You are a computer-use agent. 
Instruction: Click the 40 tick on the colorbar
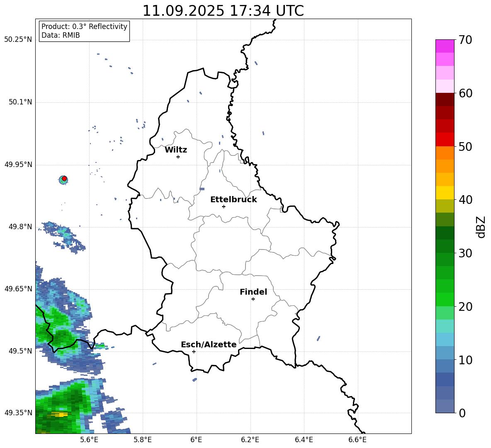[465, 200]
